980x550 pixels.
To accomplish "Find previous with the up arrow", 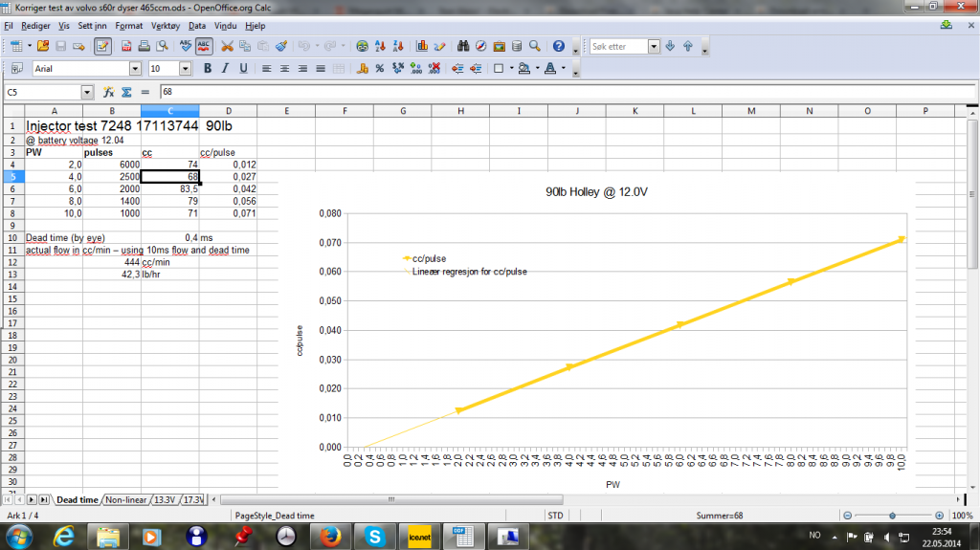I will (x=688, y=46).
